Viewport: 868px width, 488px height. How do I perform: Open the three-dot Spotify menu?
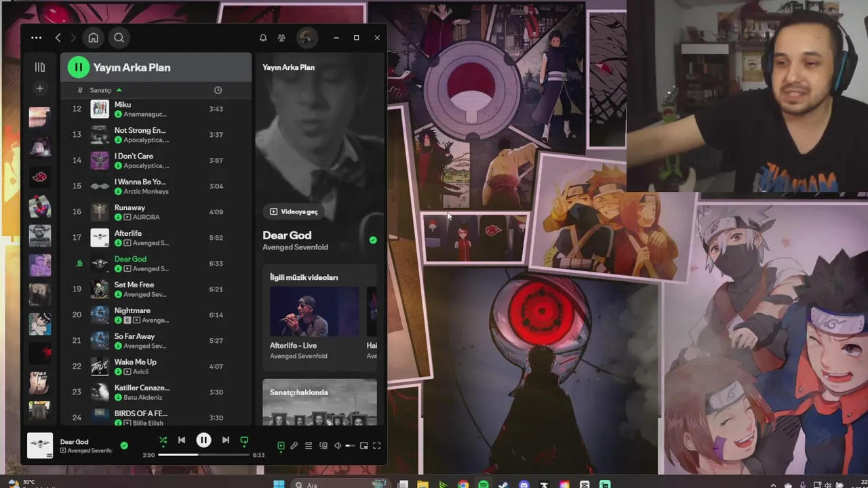[x=36, y=38]
